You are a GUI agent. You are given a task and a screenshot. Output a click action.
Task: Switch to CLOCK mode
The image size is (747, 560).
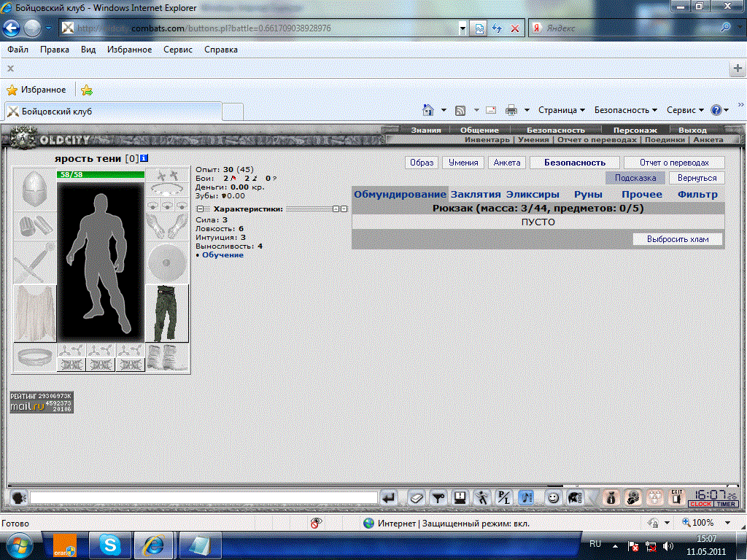coord(700,504)
